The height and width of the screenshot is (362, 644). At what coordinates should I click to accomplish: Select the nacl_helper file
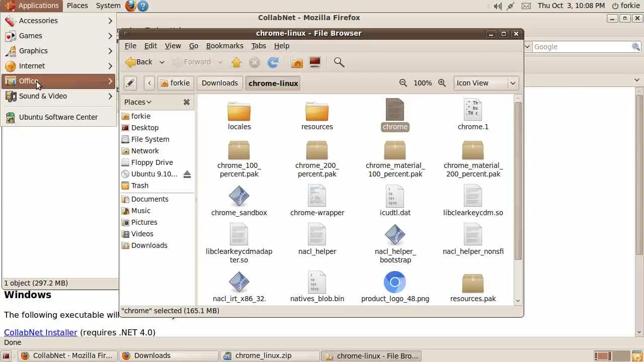317,240
